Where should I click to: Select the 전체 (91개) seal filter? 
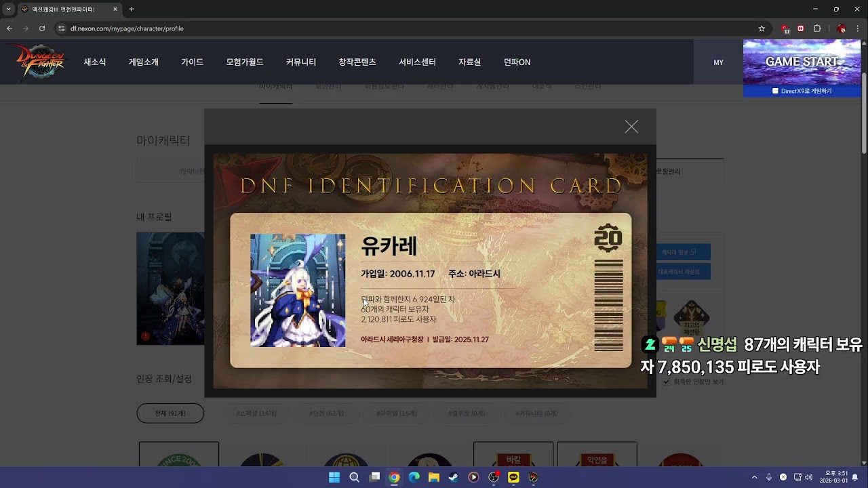point(170,413)
